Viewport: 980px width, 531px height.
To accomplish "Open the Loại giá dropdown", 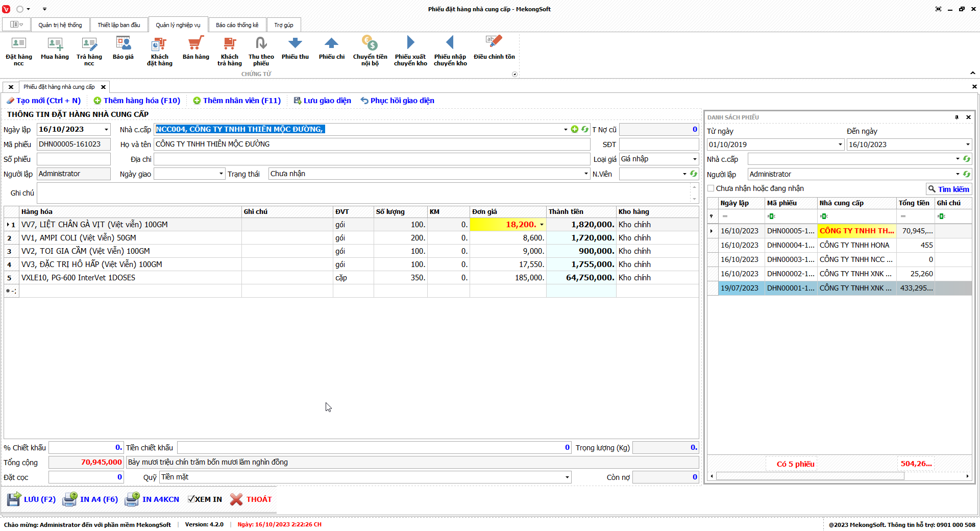I will pos(694,159).
